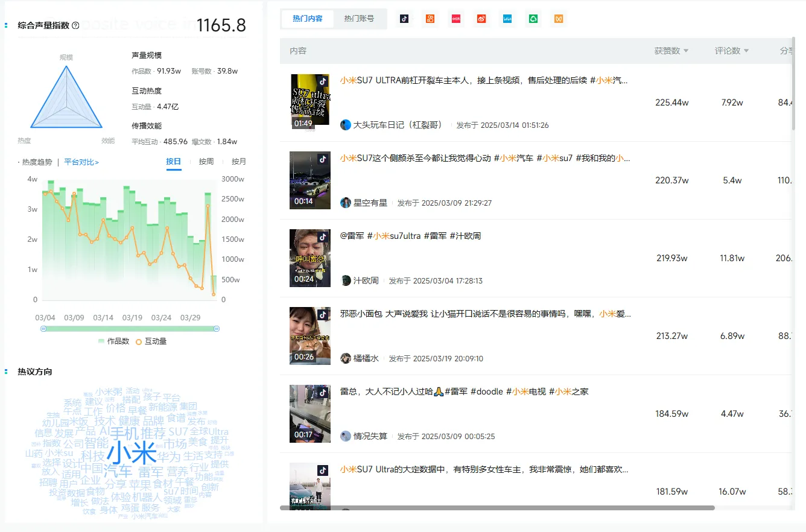The width and height of the screenshot is (806, 532).
Task: Switch to the 热门账号 tab
Action: click(x=359, y=19)
